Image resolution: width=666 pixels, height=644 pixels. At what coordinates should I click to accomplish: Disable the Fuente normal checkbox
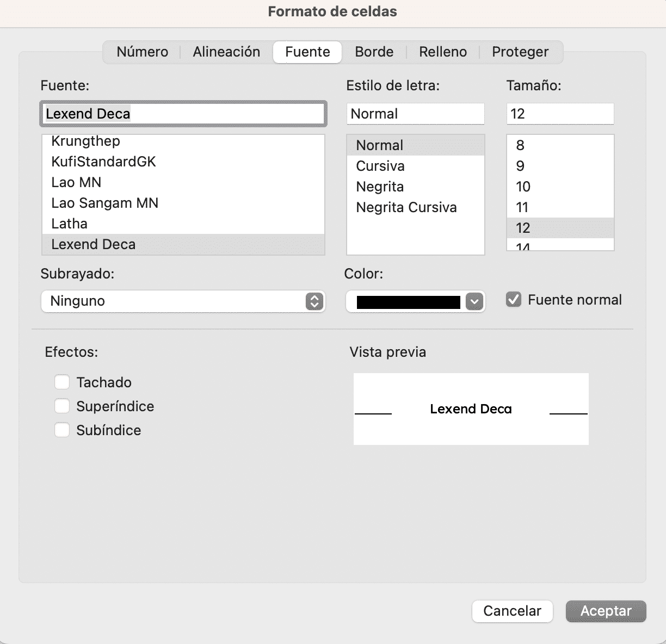(x=513, y=299)
